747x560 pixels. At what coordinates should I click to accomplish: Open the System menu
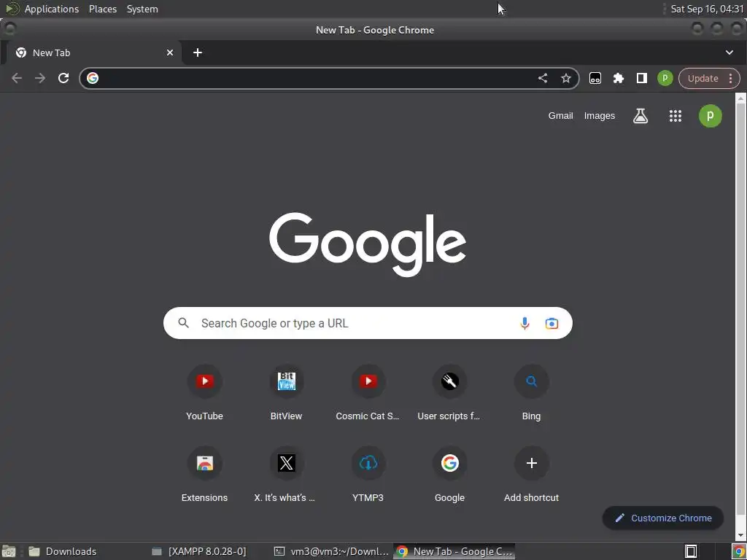(x=142, y=9)
